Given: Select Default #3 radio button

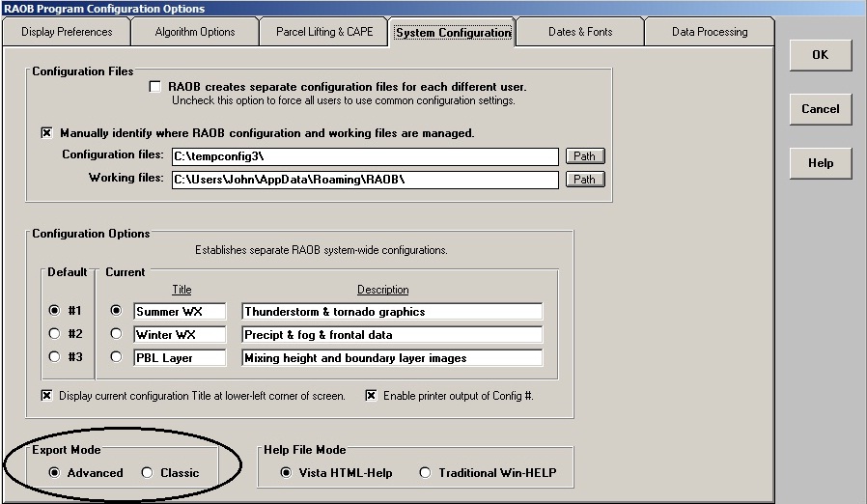Looking at the screenshot, I should [54, 357].
